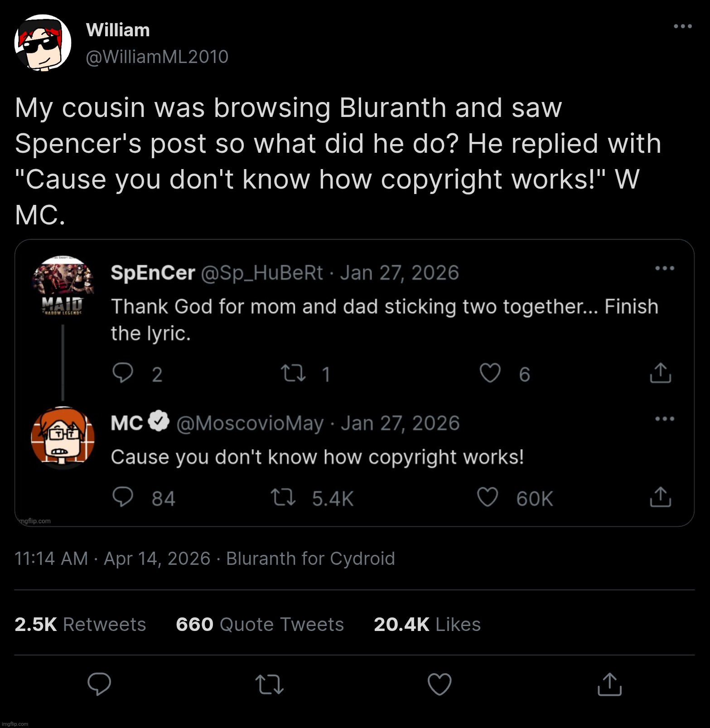Open more options on MC's reply
710x728 pixels.
pos(665,419)
